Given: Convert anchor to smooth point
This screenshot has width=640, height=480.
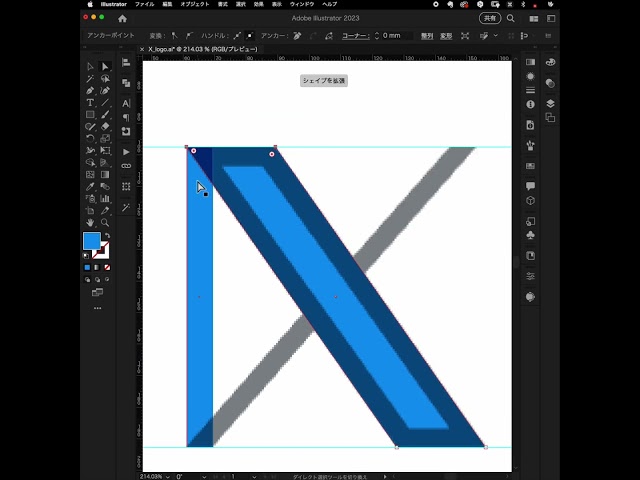Looking at the screenshot, I should tap(189, 36).
